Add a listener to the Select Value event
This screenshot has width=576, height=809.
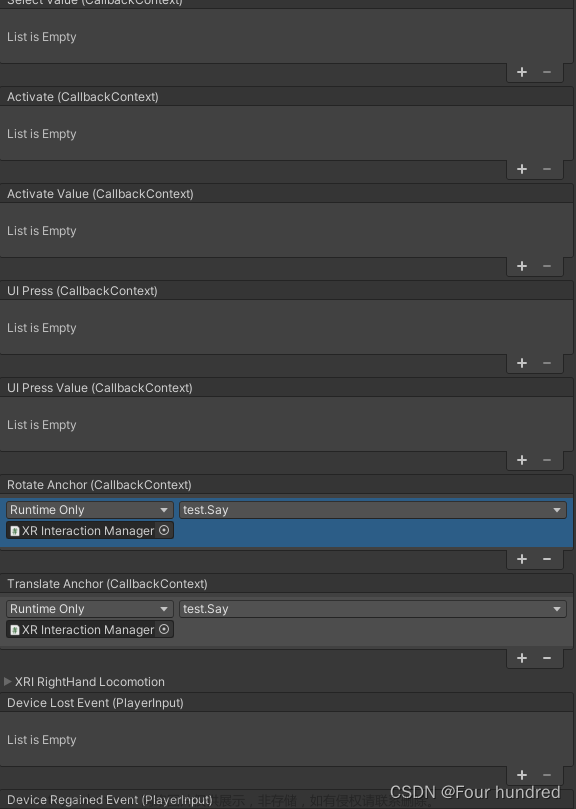[x=520, y=71]
